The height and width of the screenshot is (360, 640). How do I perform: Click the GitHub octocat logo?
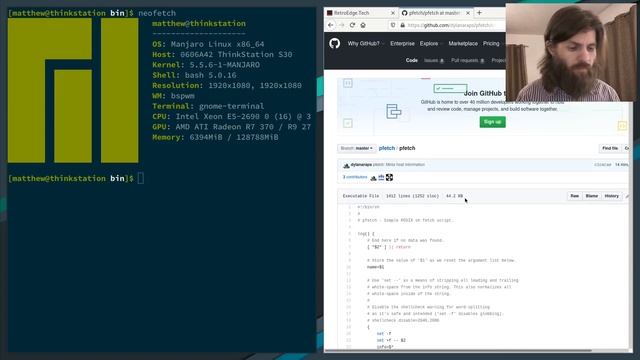tap(335, 43)
